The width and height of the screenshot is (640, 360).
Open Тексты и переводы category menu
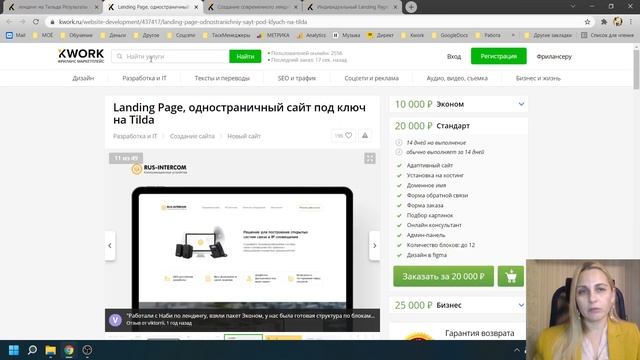click(x=222, y=78)
